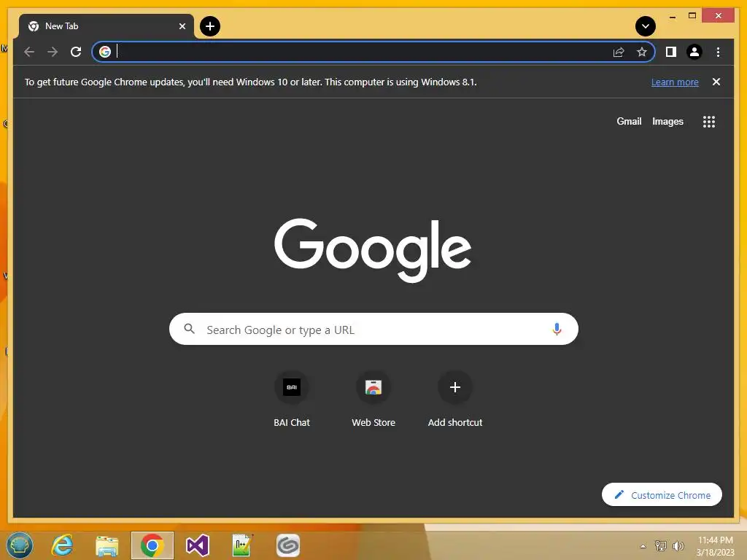
Task: Bookmark this tab with star icon
Action: tap(642, 52)
